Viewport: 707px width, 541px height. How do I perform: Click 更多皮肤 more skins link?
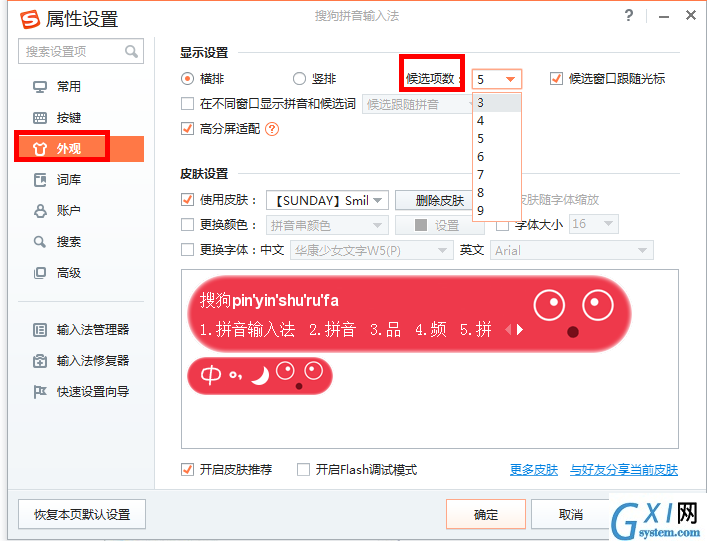point(534,470)
